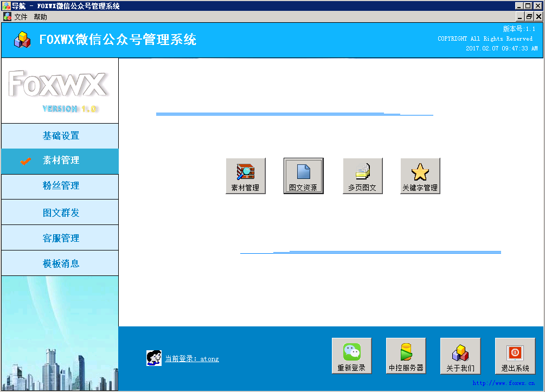
Task: Click the FoxWX Version 1.0 logo image
Action: pos(60,91)
